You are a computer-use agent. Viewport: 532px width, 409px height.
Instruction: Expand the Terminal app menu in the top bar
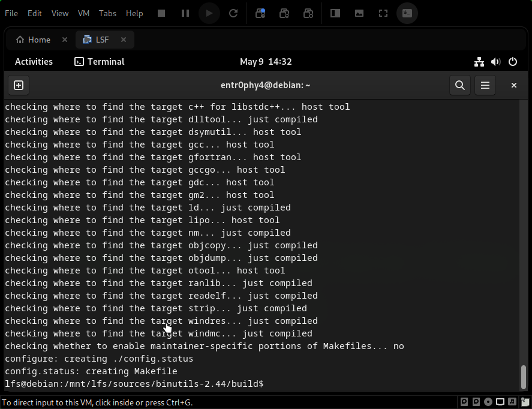(x=99, y=62)
